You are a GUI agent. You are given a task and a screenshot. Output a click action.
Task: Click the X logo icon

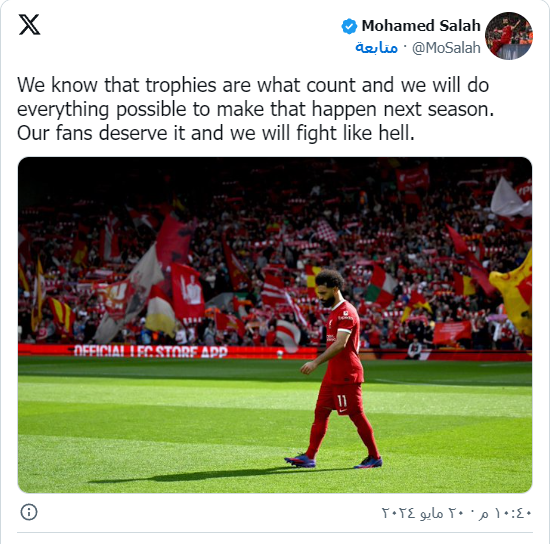click(x=29, y=25)
